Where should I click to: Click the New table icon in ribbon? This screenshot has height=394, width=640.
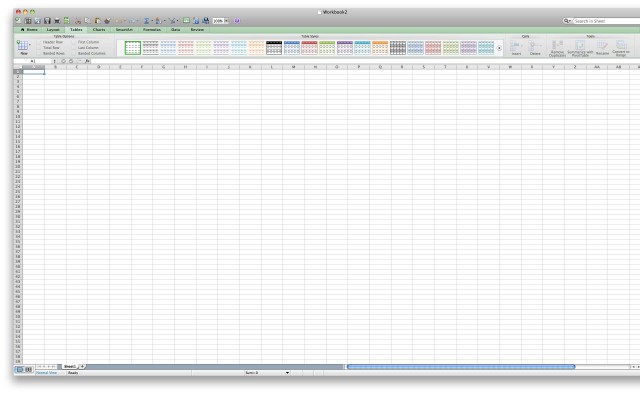(x=22, y=45)
